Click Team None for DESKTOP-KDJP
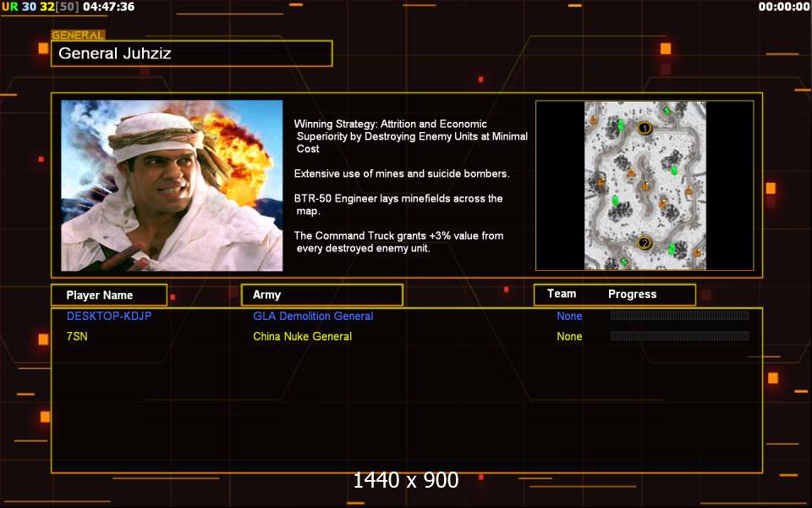 click(569, 316)
